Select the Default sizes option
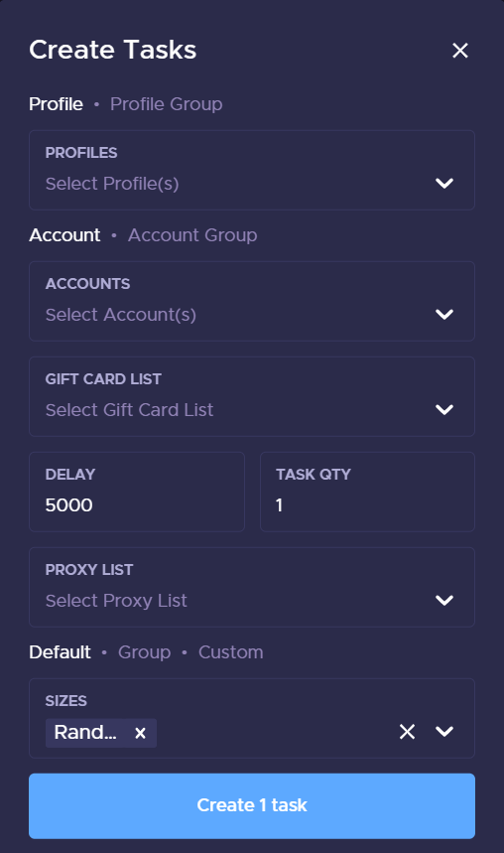Viewport: 504px width, 853px height. pyautogui.click(x=60, y=652)
